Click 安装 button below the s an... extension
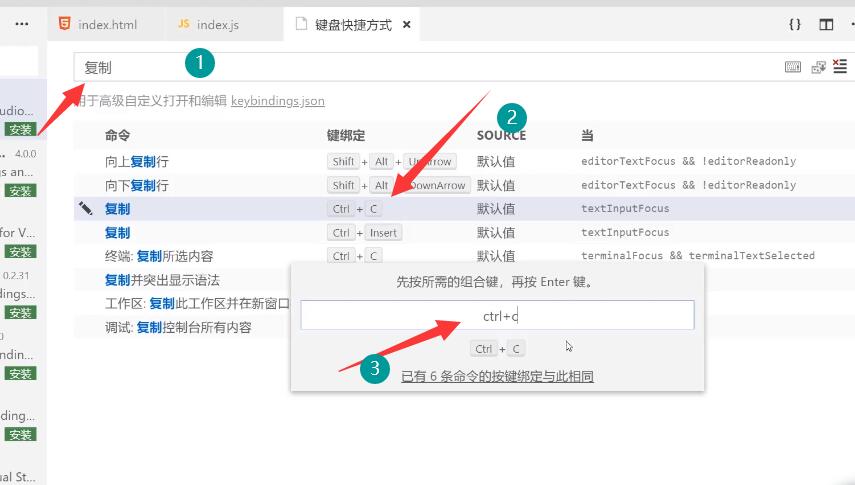The width and height of the screenshot is (855, 485). 21,191
